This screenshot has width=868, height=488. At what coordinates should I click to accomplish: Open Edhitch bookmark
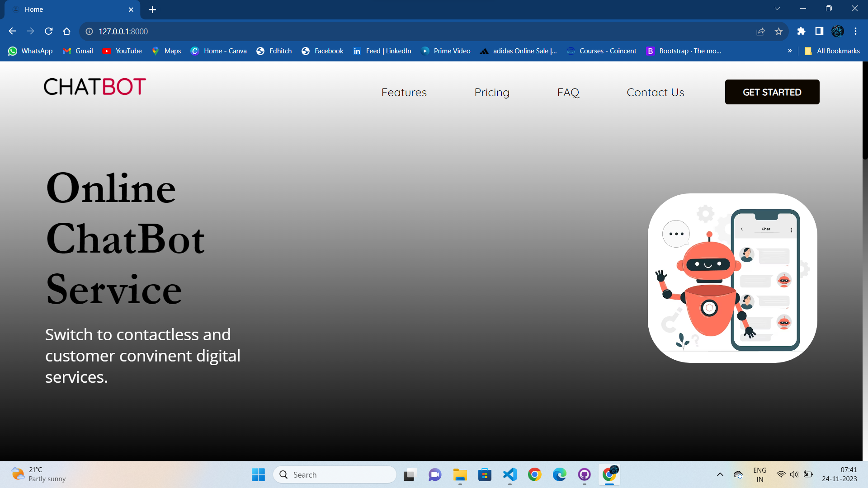[x=274, y=51]
